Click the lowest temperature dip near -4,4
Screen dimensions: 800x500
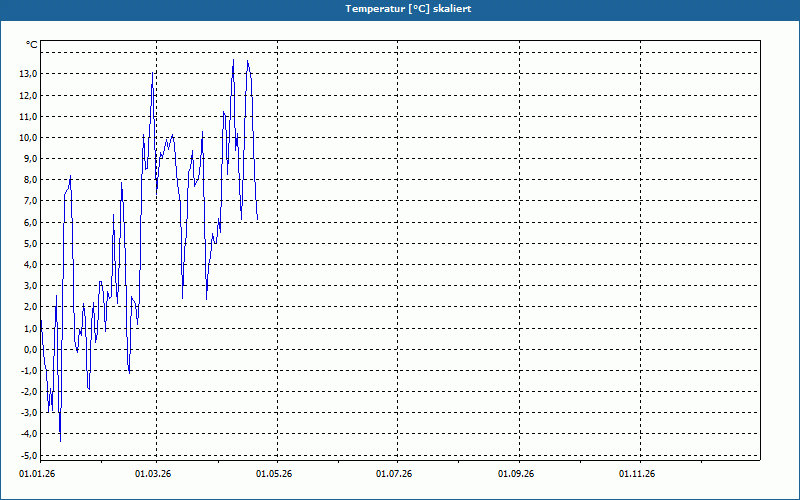(x=60, y=441)
